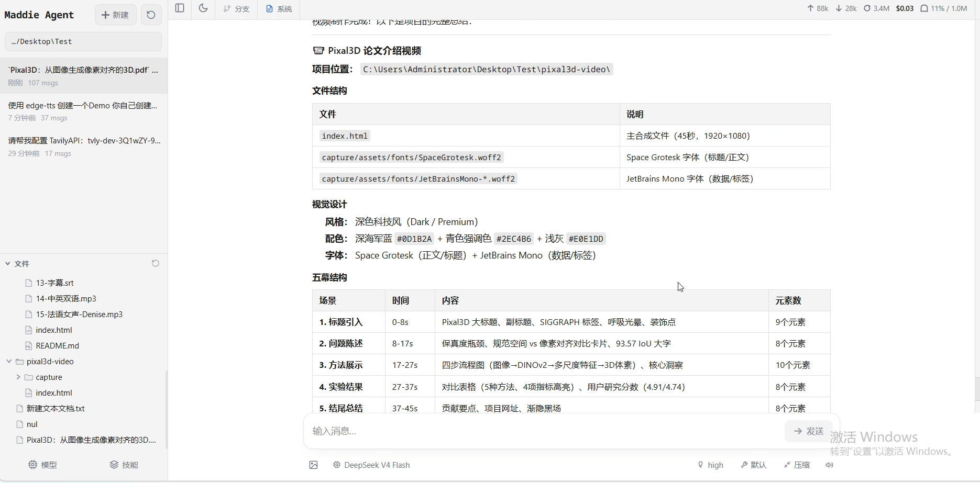980x483 pixels.
Task: Click the 88k upload tokens indicator
Action: 818,8
